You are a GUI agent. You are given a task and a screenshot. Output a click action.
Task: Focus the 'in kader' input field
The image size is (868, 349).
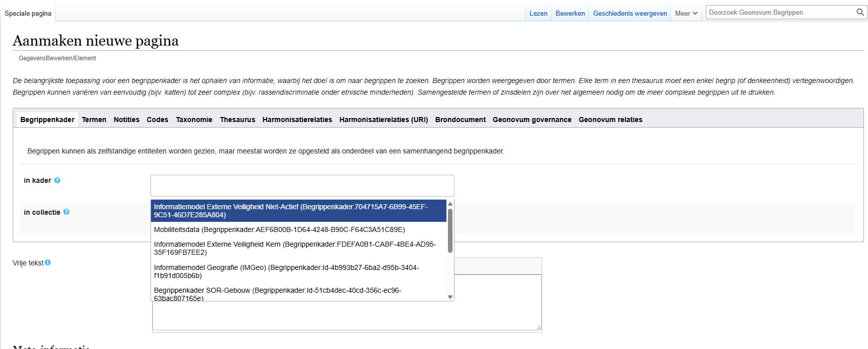coord(302,185)
